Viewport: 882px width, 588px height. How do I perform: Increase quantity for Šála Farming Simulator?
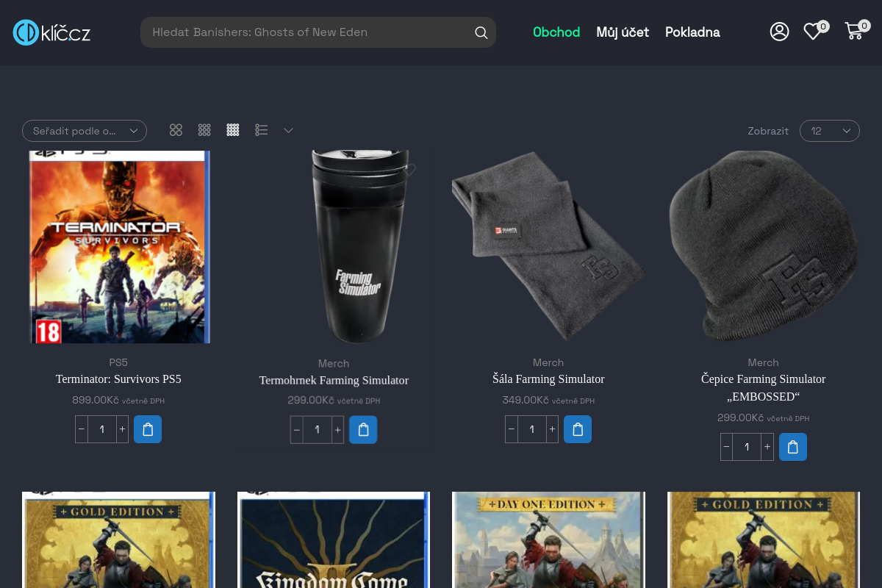[552, 429]
